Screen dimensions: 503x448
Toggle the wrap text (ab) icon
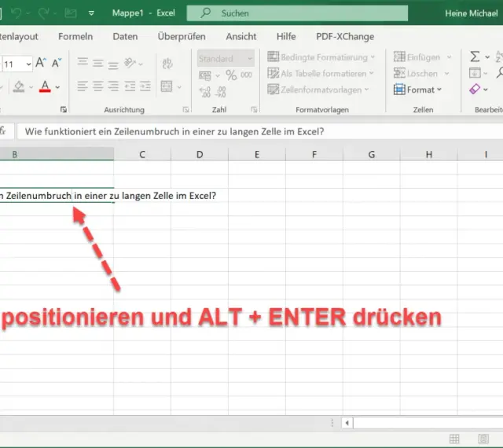[167, 63]
